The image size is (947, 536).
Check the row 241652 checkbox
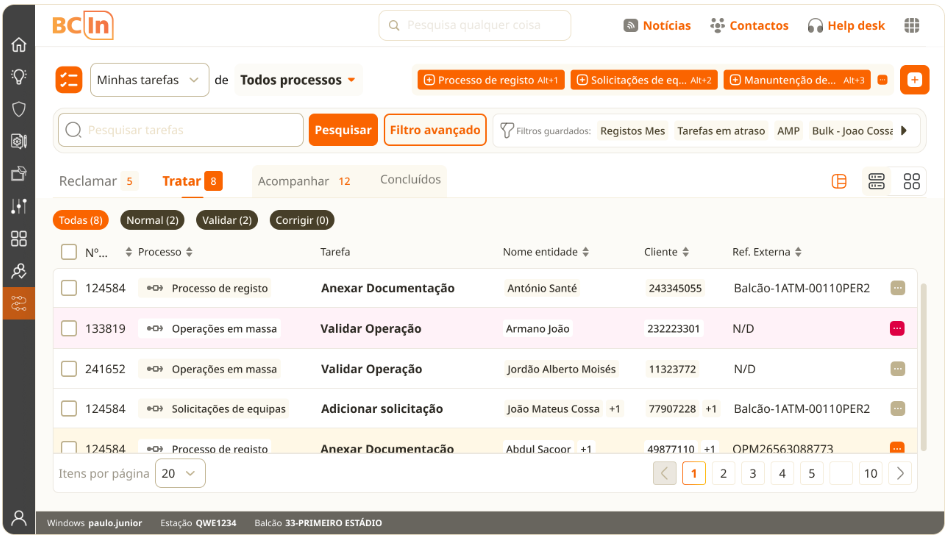point(69,369)
